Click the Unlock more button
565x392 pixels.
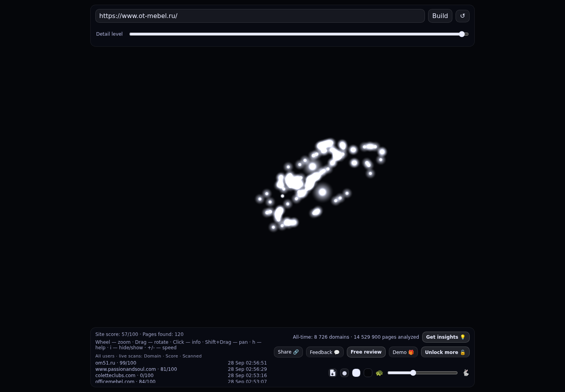(445, 352)
